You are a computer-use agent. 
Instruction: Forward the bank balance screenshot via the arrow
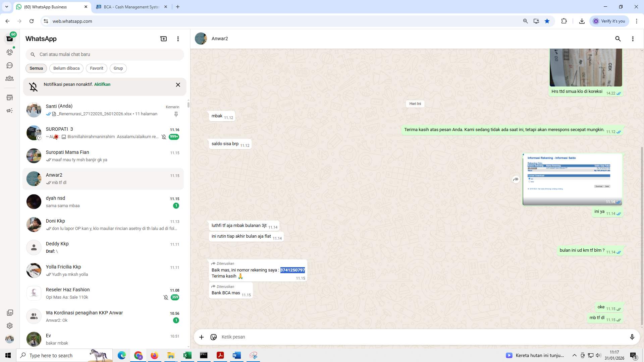(x=516, y=179)
